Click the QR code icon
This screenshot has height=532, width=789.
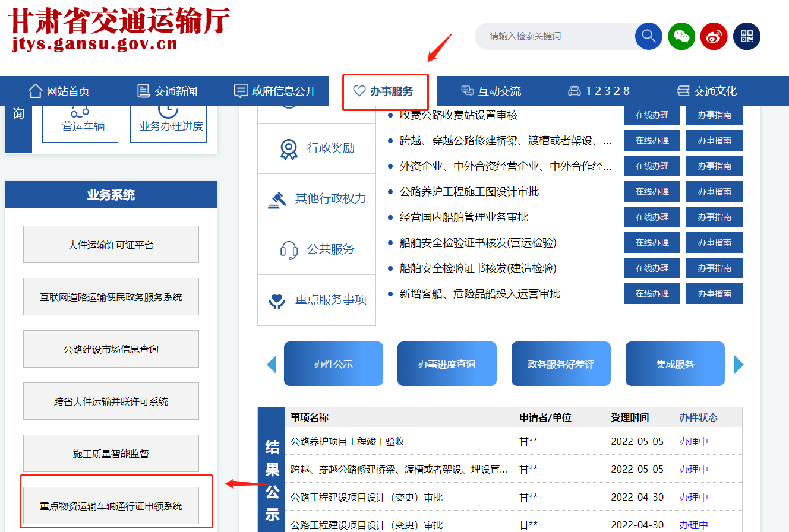pos(746,36)
